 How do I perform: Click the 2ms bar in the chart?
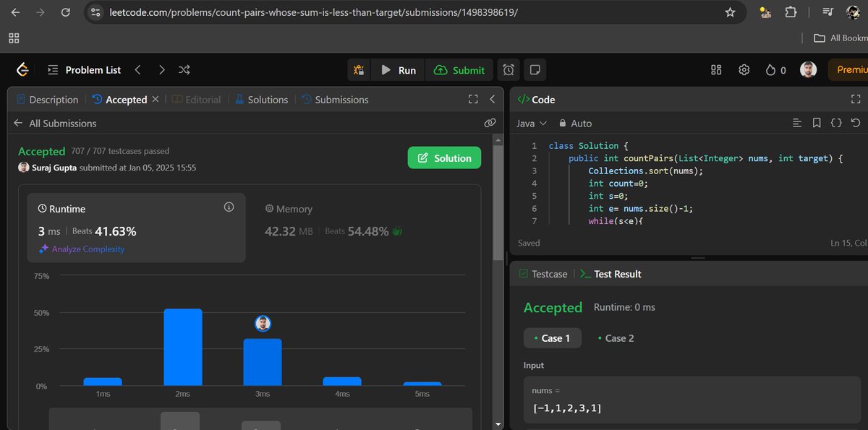tap(182, 348)
